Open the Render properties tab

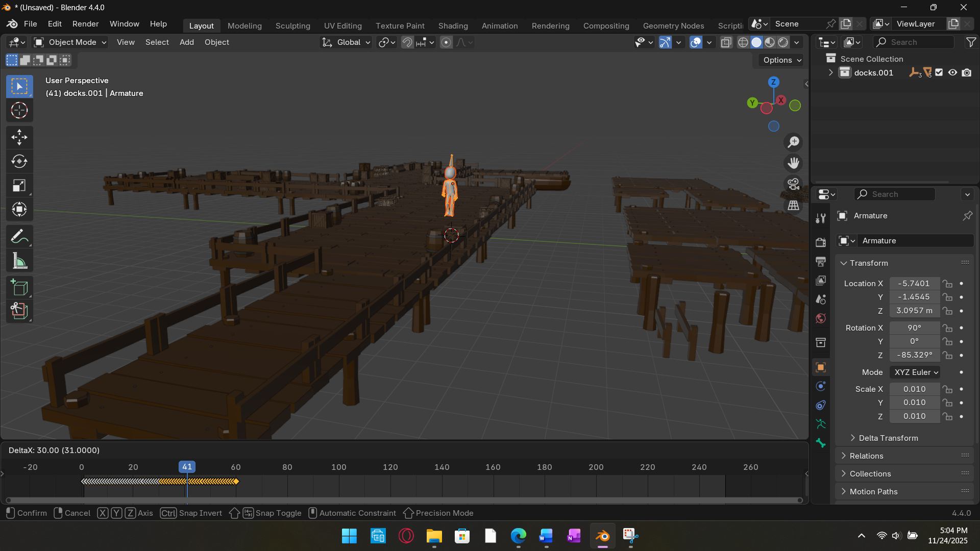pos(821,242)
